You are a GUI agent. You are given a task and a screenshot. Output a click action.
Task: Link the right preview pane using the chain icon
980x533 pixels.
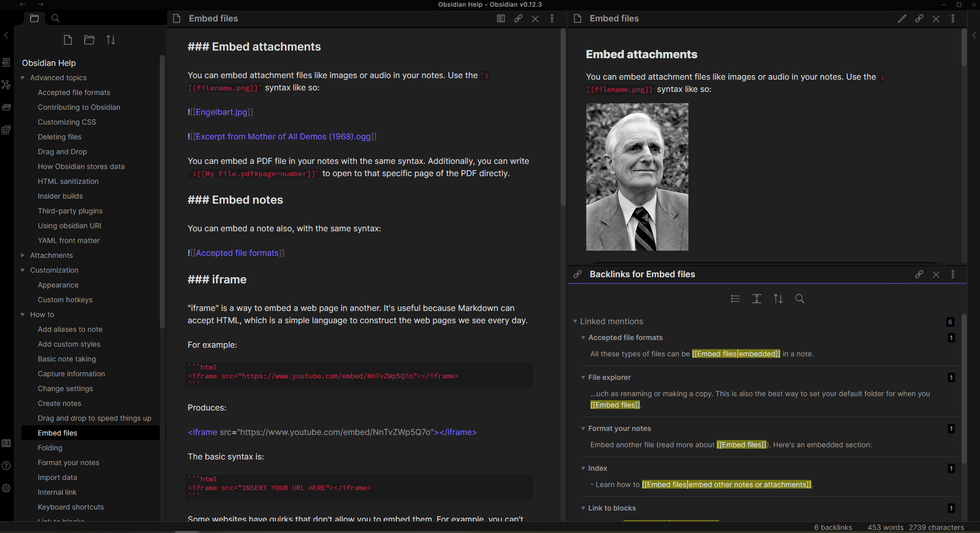[x=919, y=18]
